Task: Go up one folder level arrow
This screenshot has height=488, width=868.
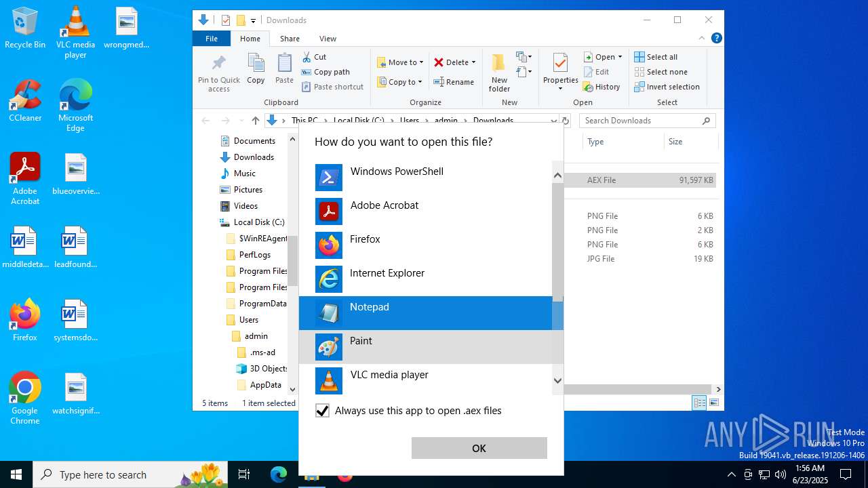Action: coord(256,121)
